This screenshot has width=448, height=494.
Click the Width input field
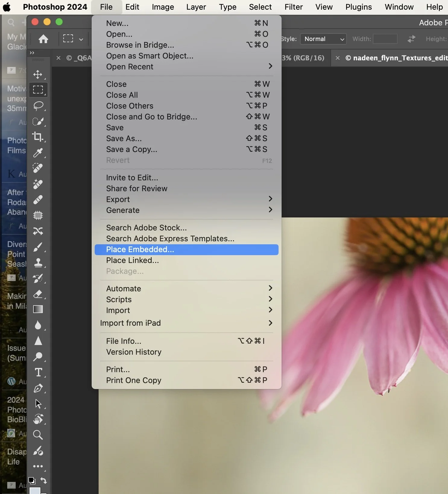(385, 39)
